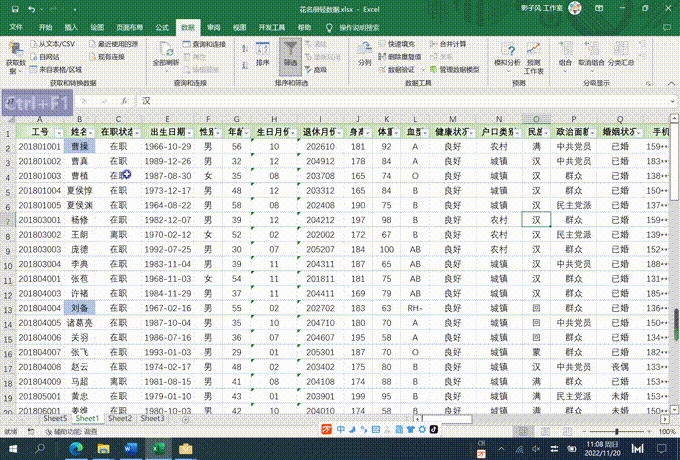This screenshot has height=460, width=680.
Task: Open filter dropdown for 出生日期 column
Action: (189, 133)
